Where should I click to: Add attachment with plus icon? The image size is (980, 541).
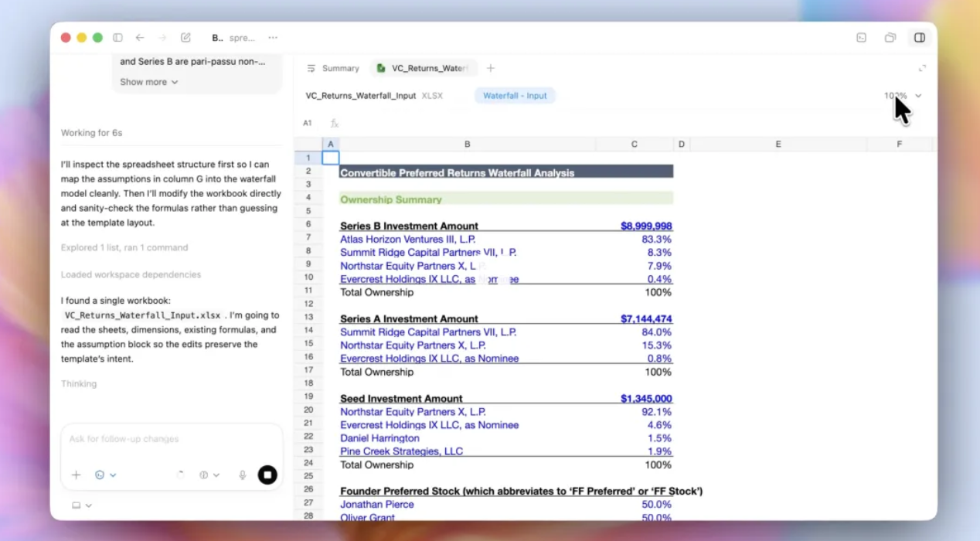point(76,475)
